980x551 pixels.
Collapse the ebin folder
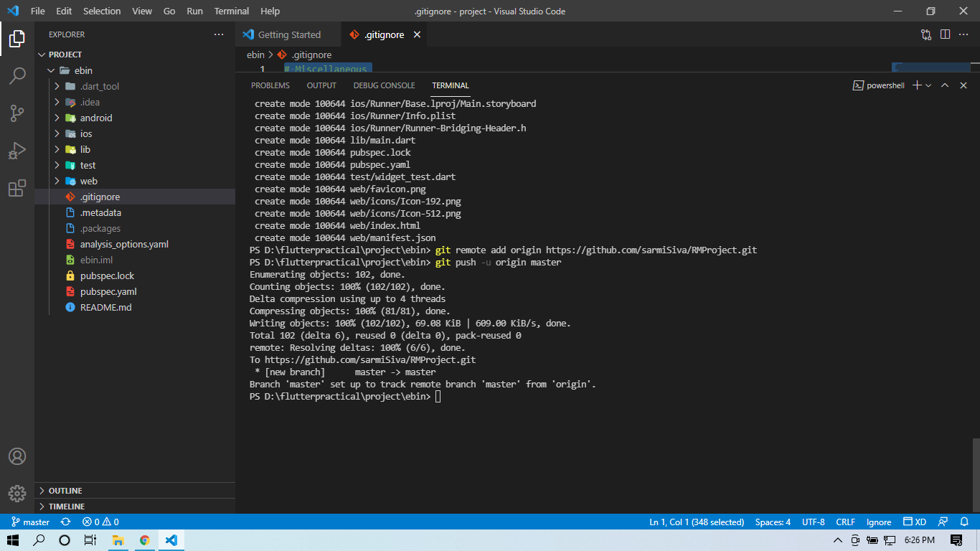(51, 70)
